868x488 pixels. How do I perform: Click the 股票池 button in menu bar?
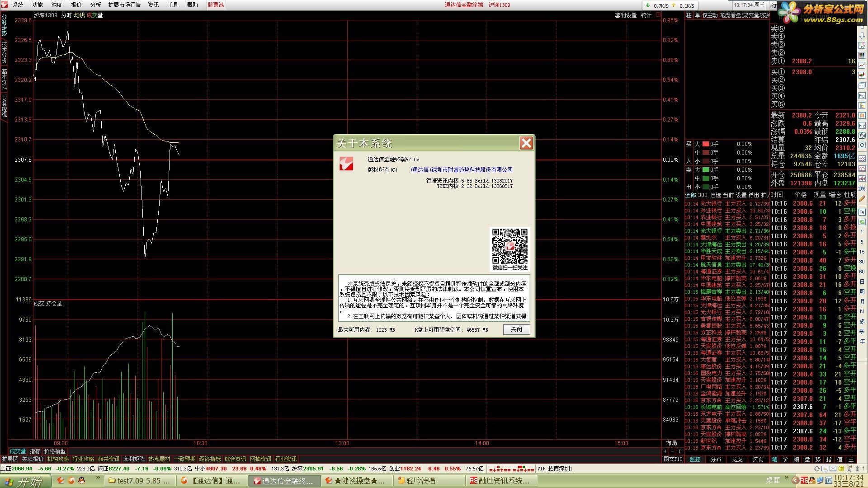[216, 5]
